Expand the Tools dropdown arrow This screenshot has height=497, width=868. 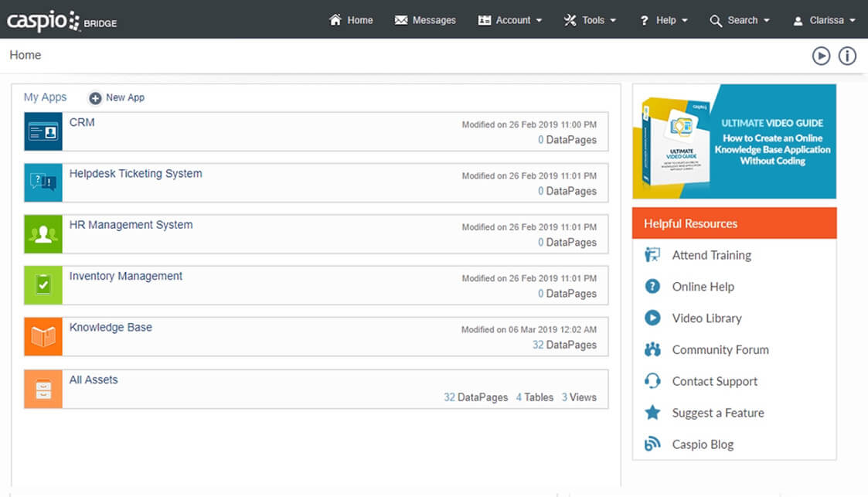point(613,20)
